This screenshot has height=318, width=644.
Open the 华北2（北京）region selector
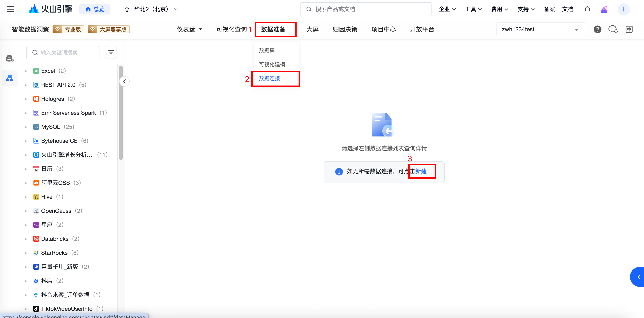click(151, 9)
